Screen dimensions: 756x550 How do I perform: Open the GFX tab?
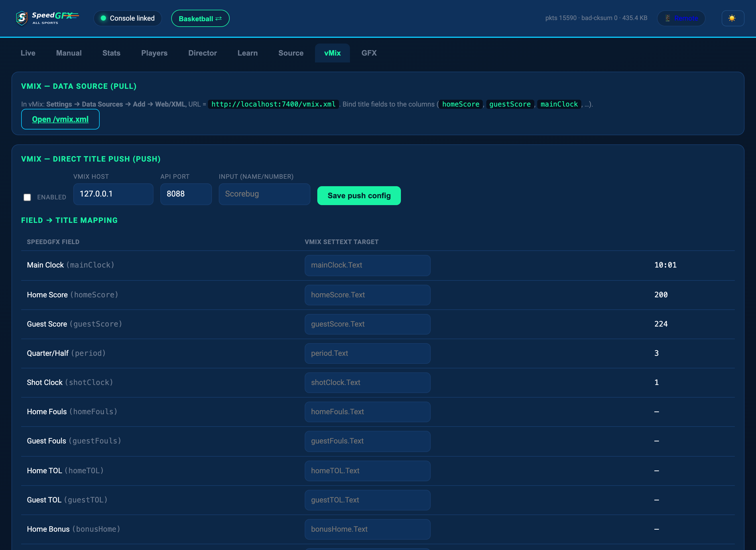(x=369, y=53)
